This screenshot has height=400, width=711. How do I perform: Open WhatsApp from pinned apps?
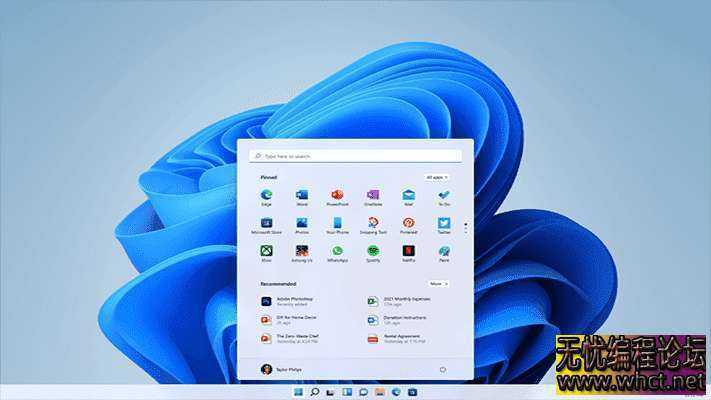point(338,251)
